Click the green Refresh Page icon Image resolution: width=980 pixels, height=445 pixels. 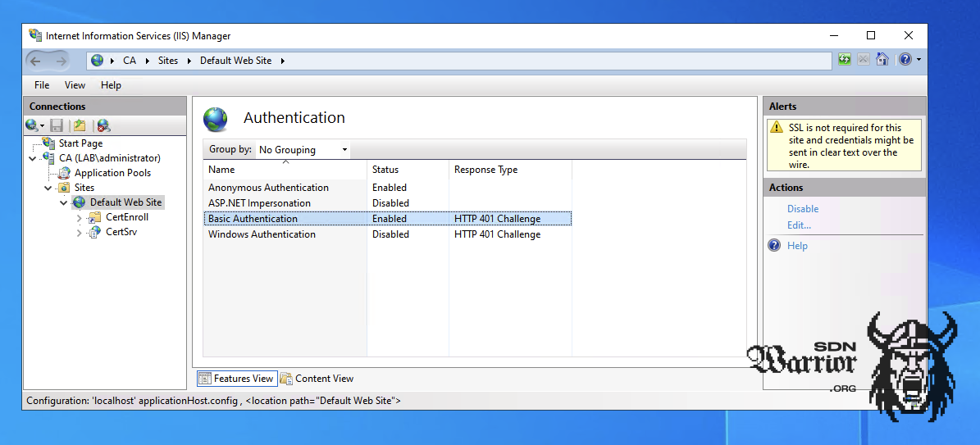coord(845,60)
